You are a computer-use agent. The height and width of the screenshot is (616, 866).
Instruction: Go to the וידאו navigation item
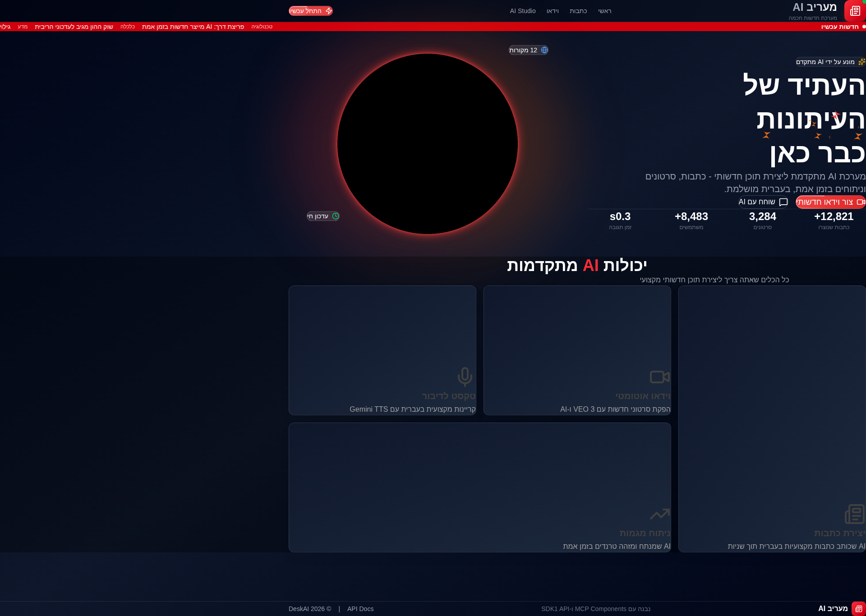tap(553, 11)
